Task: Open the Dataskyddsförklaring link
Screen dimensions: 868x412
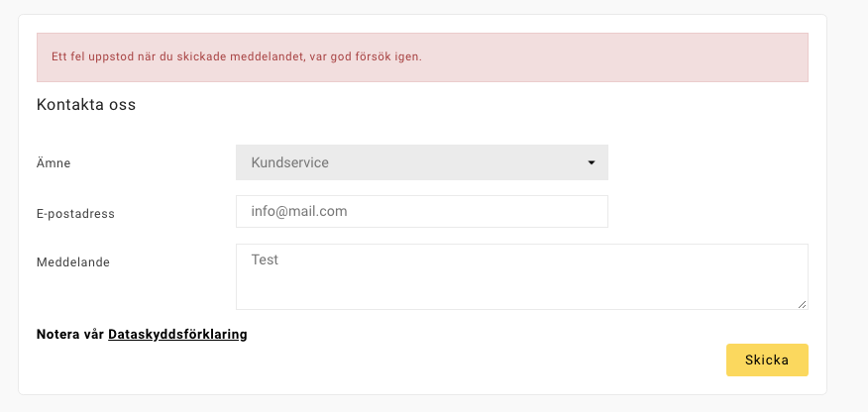Action: pyautogui.click(x=177, y=334)
